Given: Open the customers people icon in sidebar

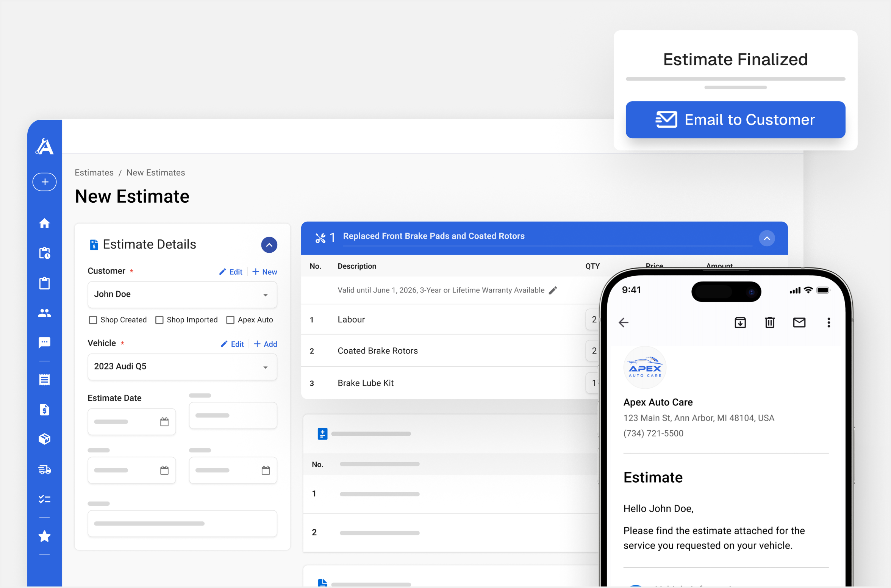Looking at the screenshot, I should click(x=45, y=313).
